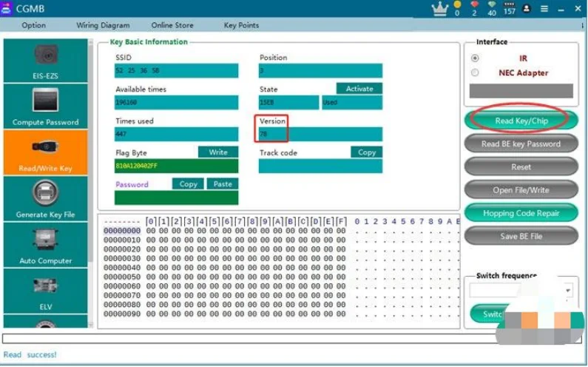This screenshot has height=367, width=588.
Task: Click the CGMB app logo
Action: click(x=6, y=8)
